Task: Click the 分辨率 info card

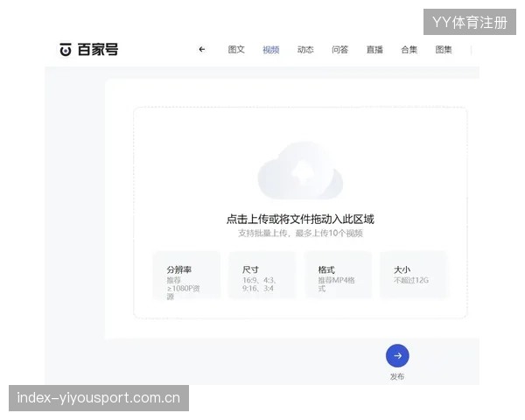Action: (x=187, y=275)
